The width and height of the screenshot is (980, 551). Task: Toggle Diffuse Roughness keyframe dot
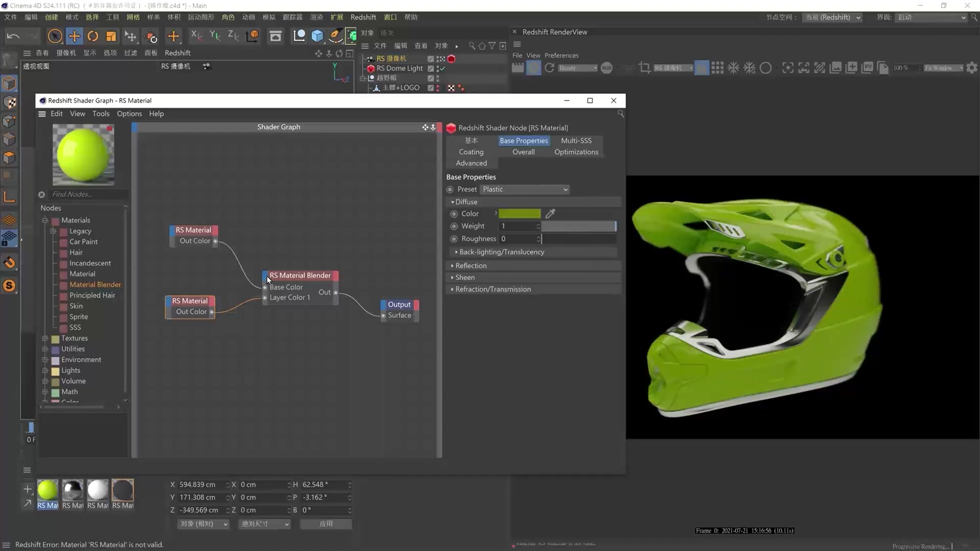click(x=454, y=239)
